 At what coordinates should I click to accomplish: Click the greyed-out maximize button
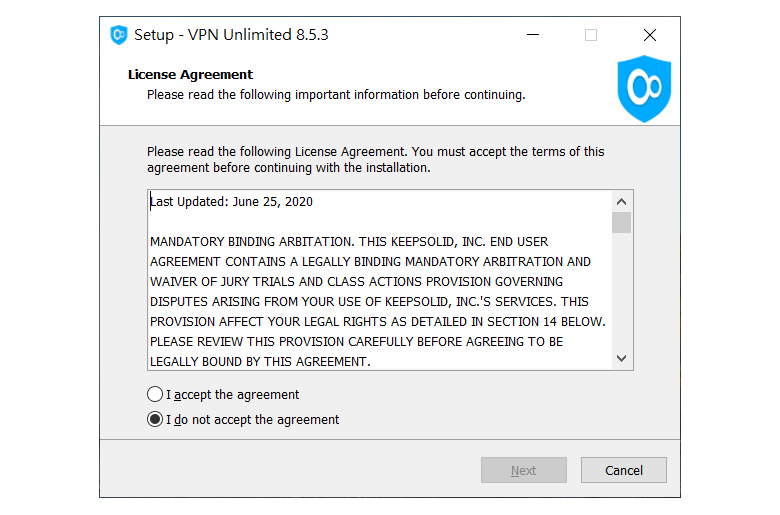click(590, 35)
